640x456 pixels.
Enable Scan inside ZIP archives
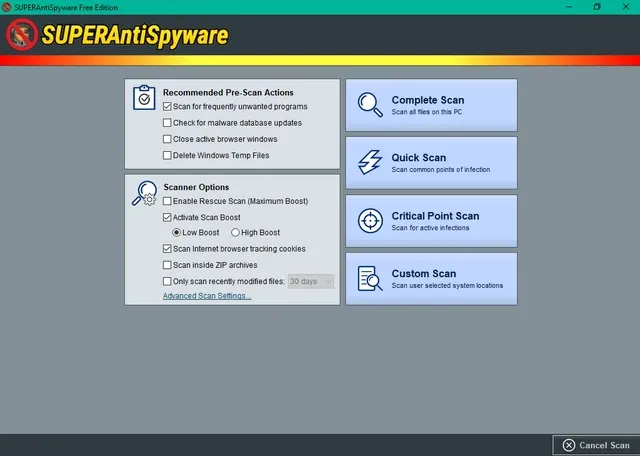(167, 265)
